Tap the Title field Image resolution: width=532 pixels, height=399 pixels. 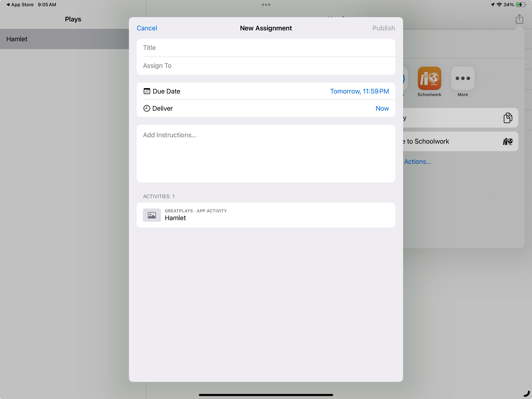coord(266,48)
